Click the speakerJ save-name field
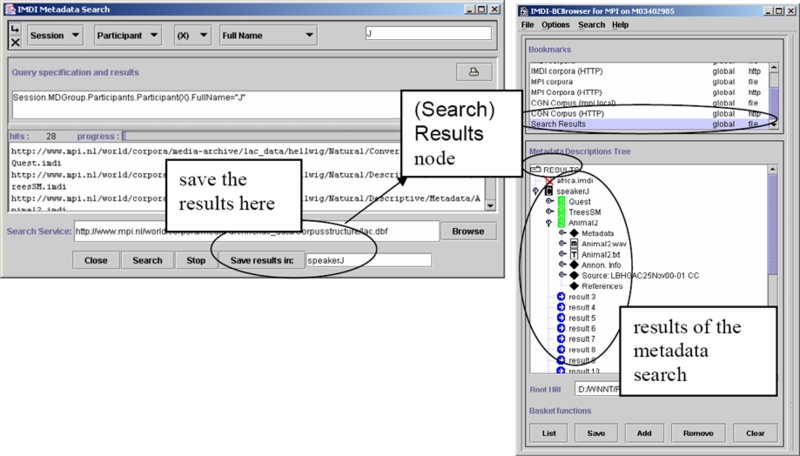The height and width of the screenshot is (456, 800). pos(369,260)
